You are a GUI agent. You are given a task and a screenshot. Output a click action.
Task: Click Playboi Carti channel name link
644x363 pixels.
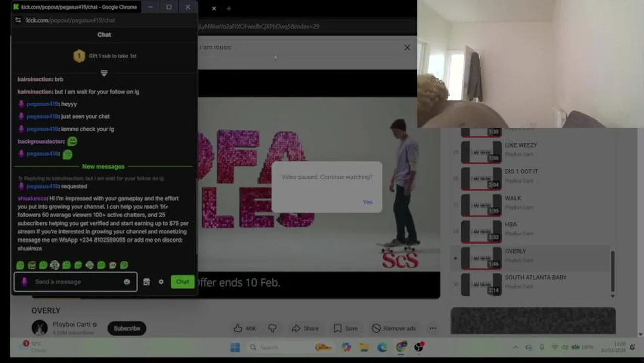71,324
